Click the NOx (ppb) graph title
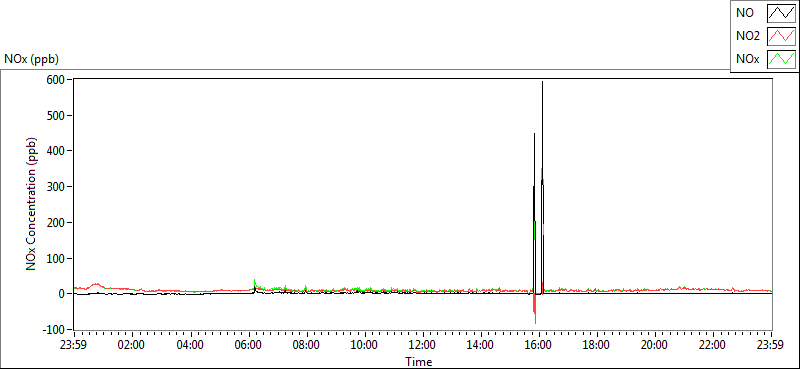The image size is (800, 369). (x=32, y=59)
